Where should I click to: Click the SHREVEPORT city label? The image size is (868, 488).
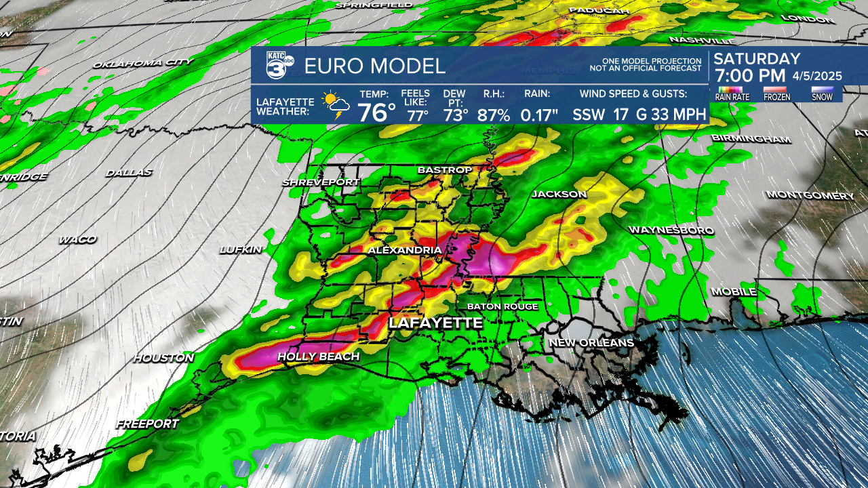pyautogui.click(x=321, y=182)
